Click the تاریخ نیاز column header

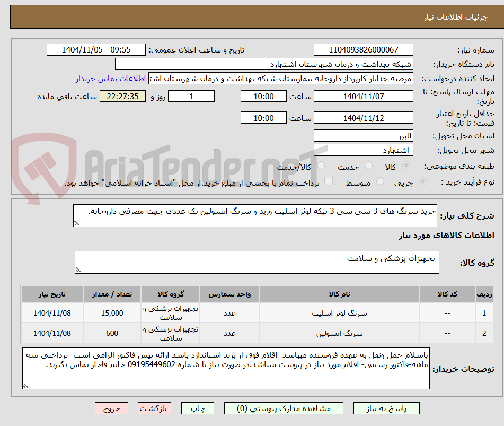52,294
